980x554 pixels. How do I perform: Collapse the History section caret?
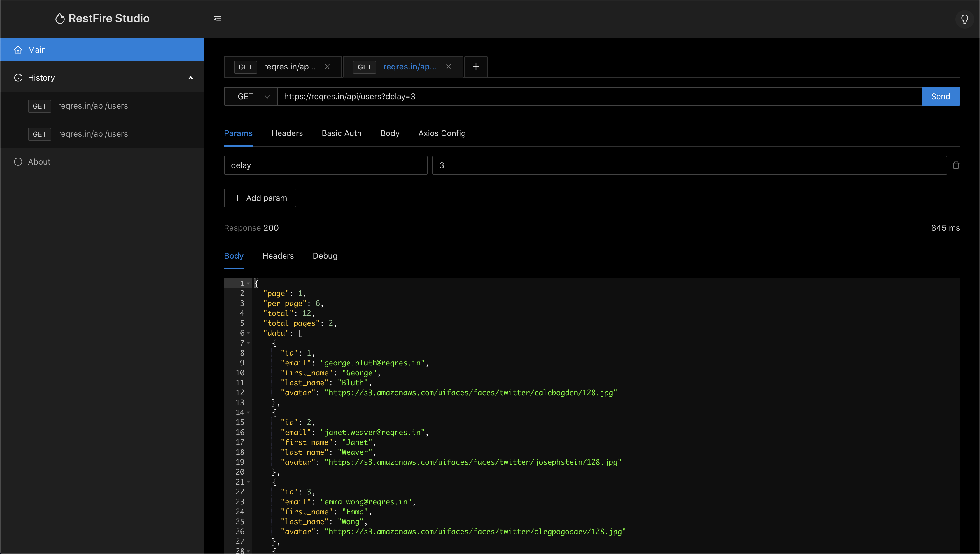click(190, 78)
